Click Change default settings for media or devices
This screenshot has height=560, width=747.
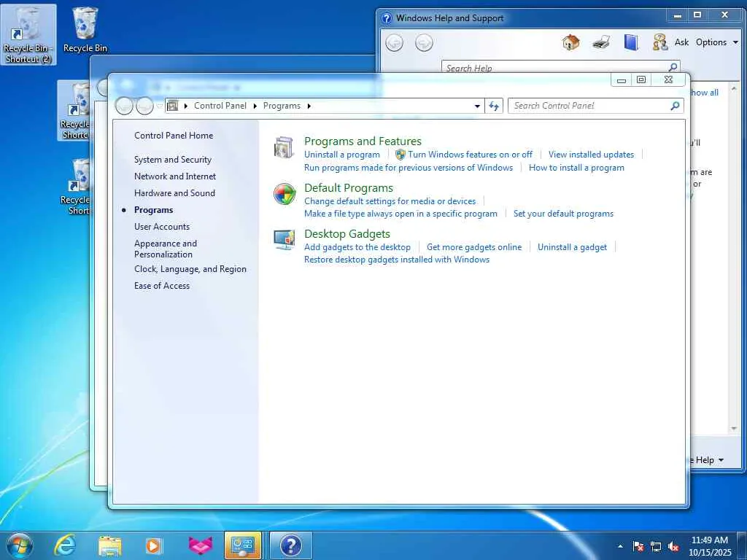pyautogui.click(x=390, y=201)
